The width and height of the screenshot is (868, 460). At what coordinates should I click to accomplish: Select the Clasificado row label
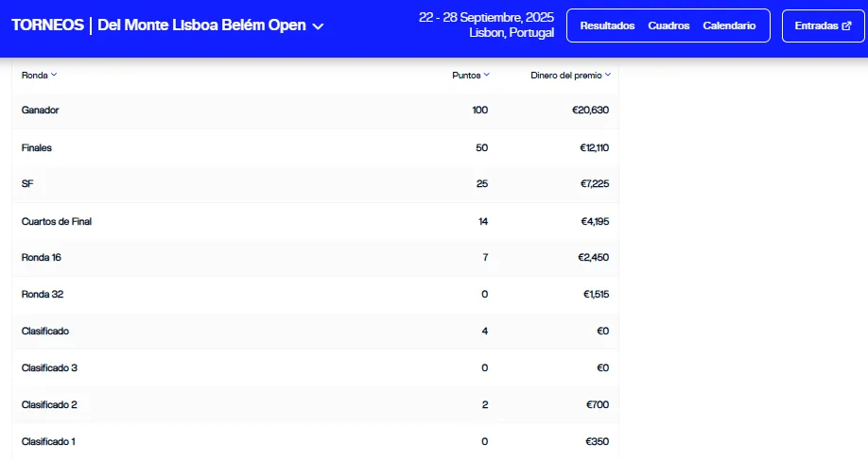click(x=44, y=332)
